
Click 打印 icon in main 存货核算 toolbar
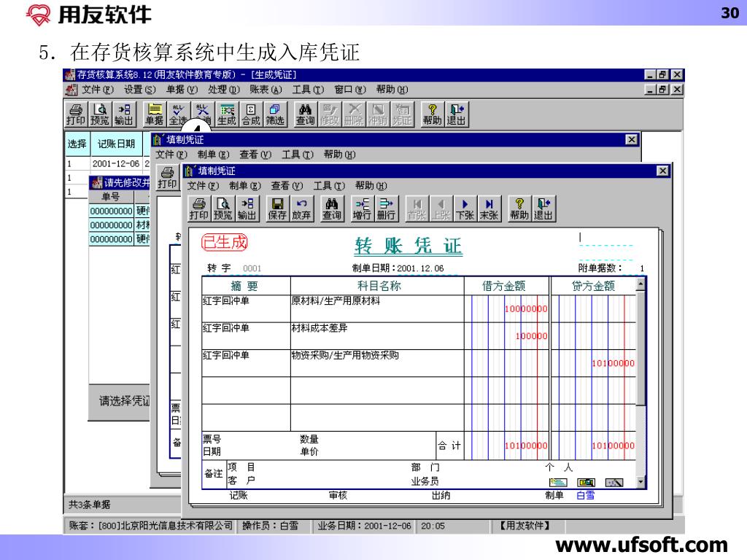[76, 114]
